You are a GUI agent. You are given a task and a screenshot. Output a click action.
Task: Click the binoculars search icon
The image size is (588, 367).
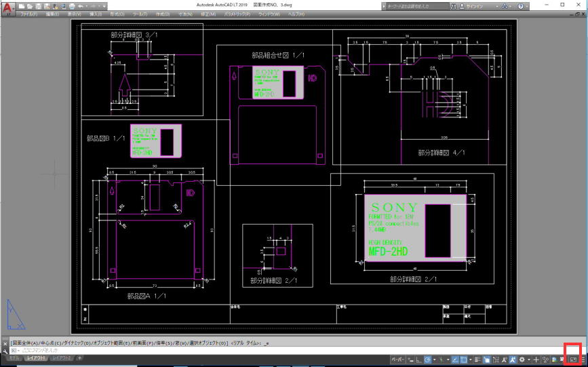(x=453, y=6)
